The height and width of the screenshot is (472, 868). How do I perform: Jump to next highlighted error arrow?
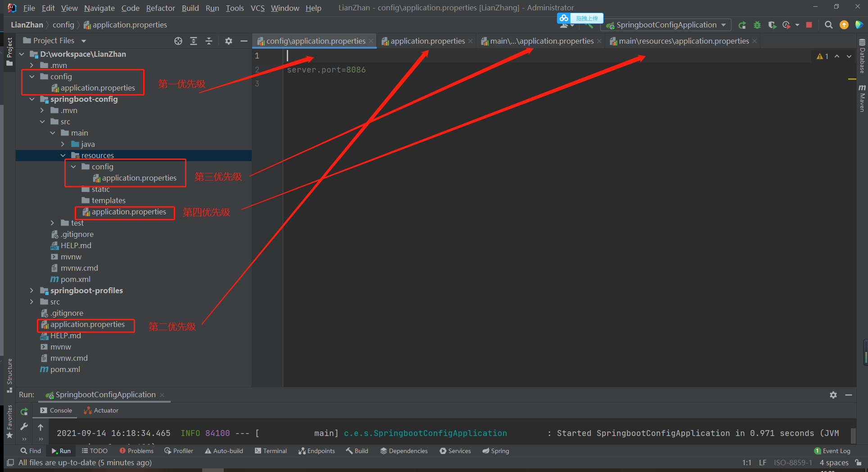click(x=849, y=56)
